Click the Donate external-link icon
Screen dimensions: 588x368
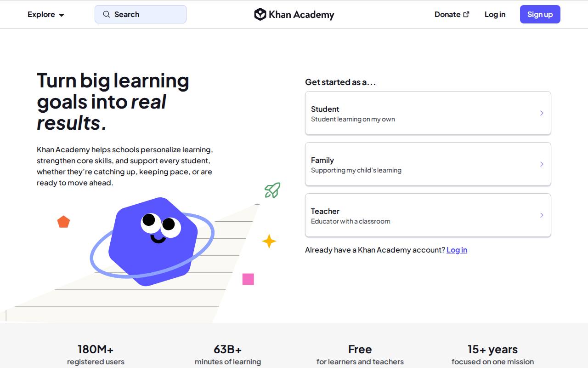pos(466,14)
